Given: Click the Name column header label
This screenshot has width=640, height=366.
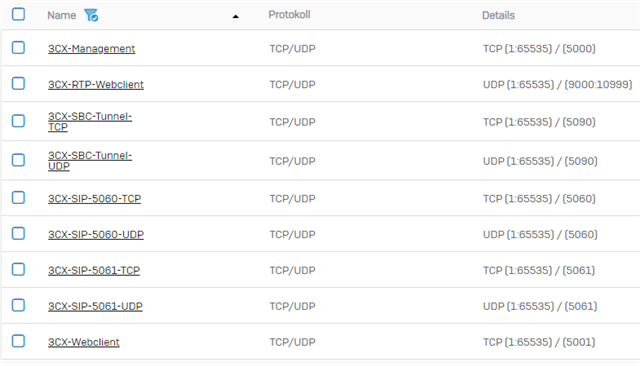Looking at the screenshot, I should (62, 16).
